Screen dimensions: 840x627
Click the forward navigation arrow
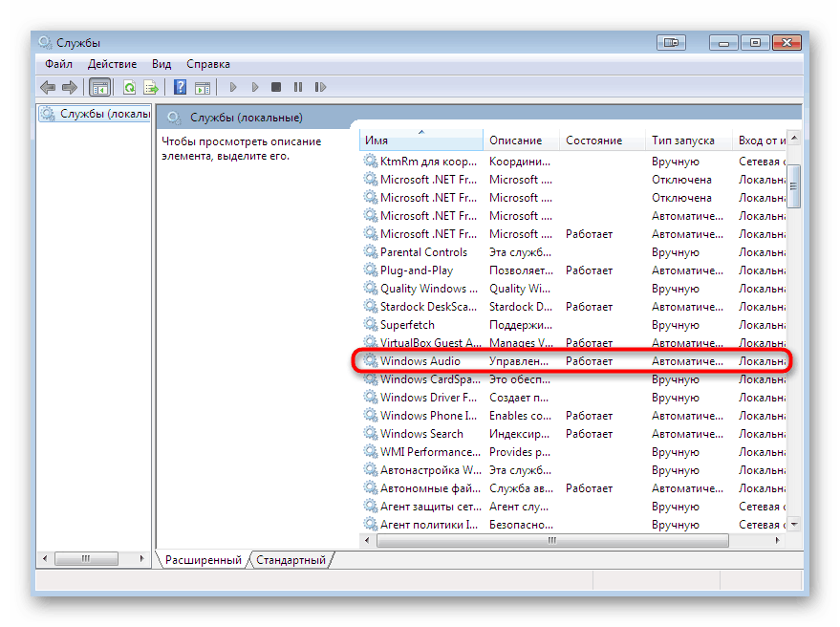(x=70, y=87)
